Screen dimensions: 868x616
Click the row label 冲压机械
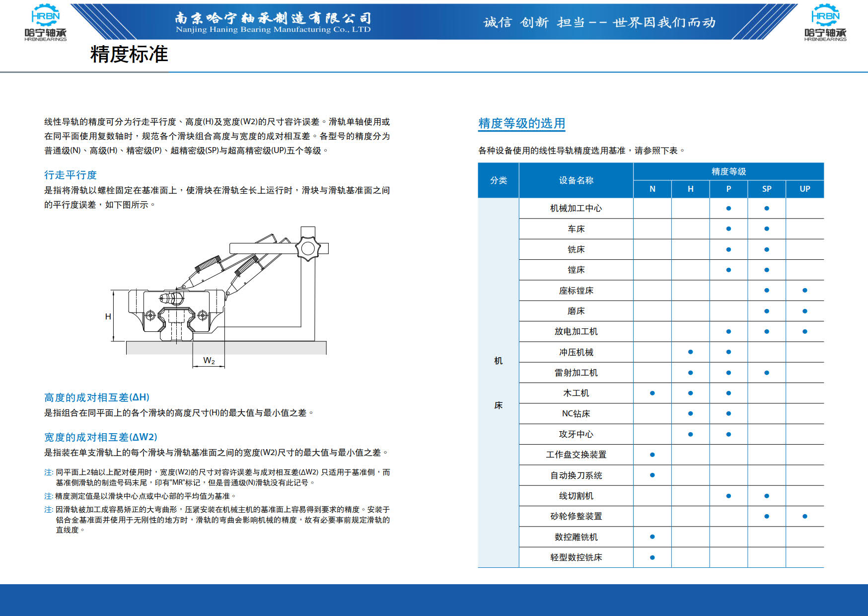[576, 352]
